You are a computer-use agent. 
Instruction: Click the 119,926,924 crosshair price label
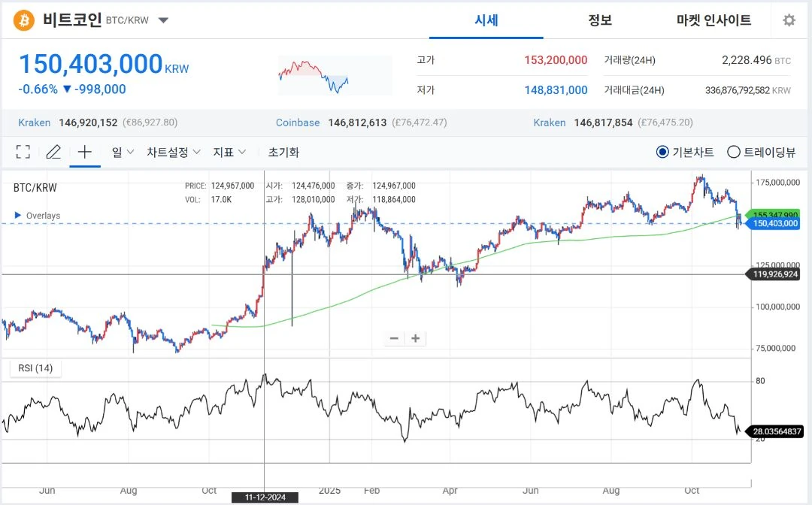[x=774, y=274]
